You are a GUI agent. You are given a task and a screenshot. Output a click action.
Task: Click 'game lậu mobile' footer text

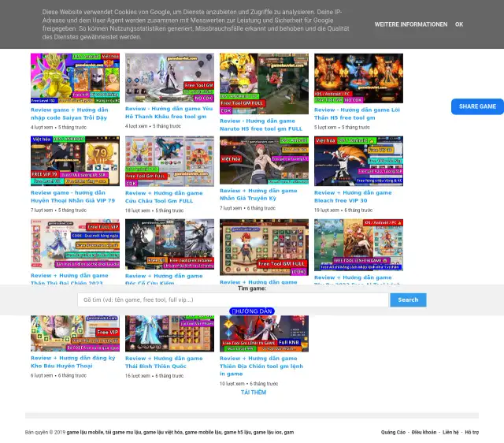tap(85, 433)
